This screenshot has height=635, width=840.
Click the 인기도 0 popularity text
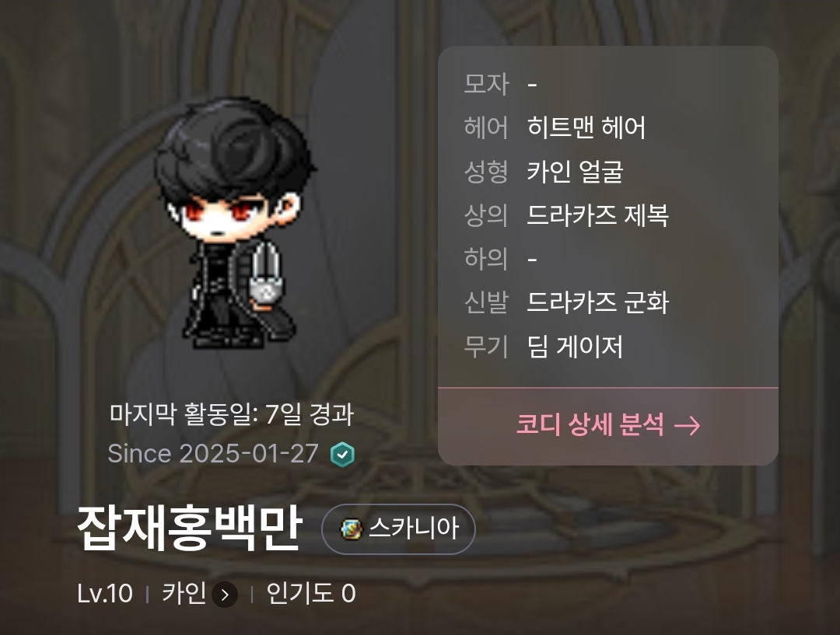coord(310,594)
